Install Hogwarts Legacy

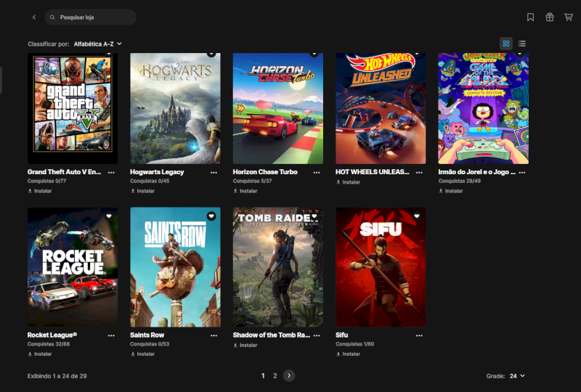142,191
